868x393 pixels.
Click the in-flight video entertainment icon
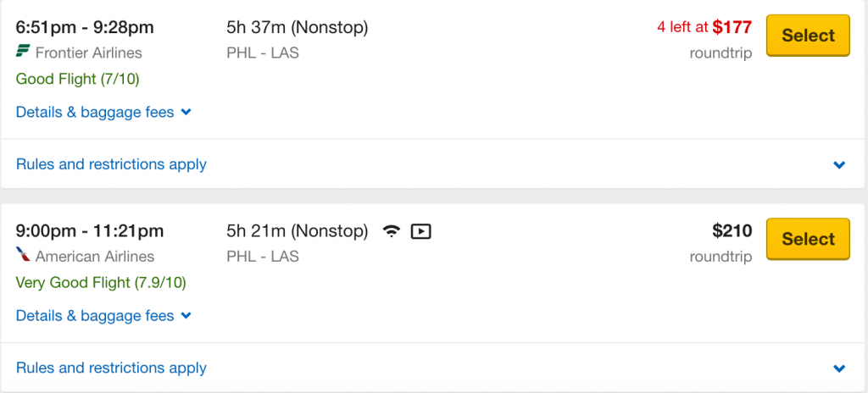pos(420,230)
